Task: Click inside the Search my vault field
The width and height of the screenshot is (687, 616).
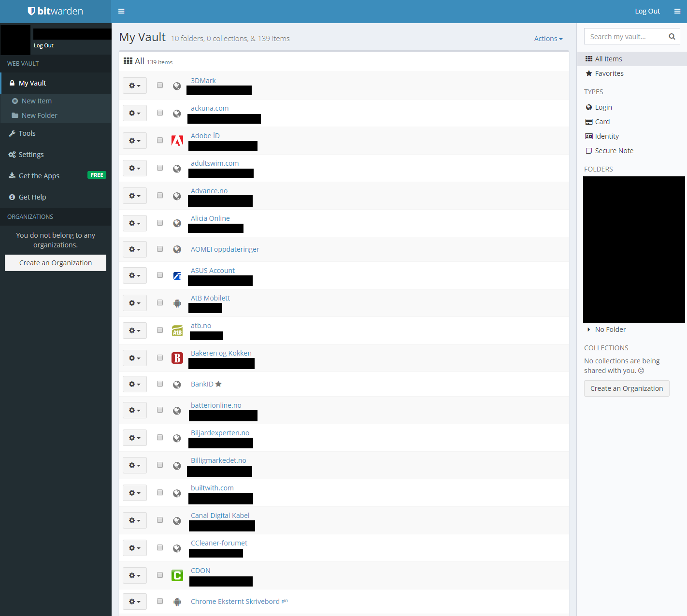Action: pyautogui.click(x=623, y=36)
